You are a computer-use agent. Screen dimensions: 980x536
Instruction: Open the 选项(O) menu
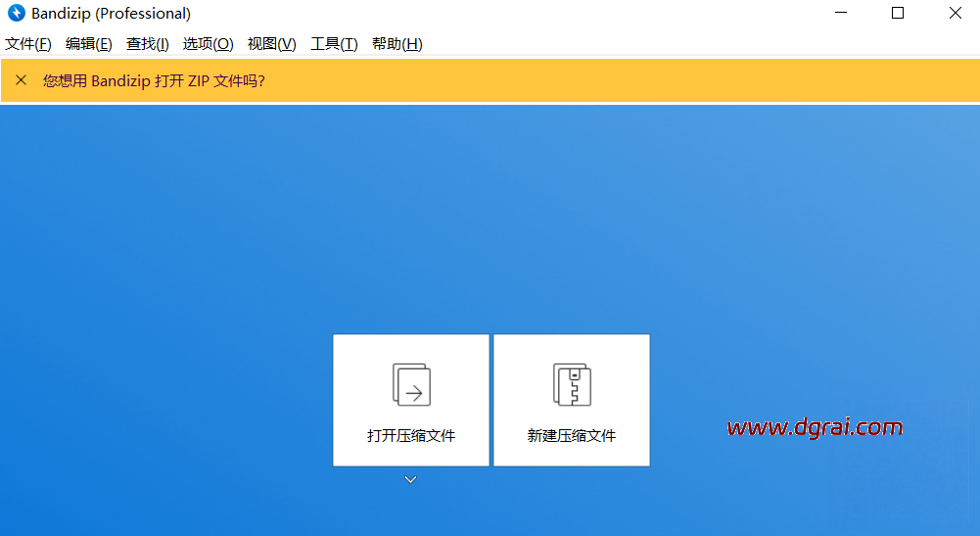(209, 44)
